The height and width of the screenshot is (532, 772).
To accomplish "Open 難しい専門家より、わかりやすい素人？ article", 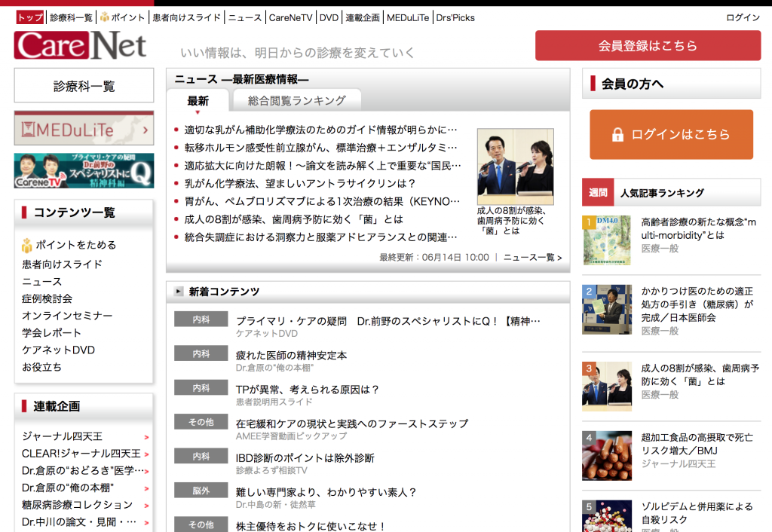I will coord(326,492).
